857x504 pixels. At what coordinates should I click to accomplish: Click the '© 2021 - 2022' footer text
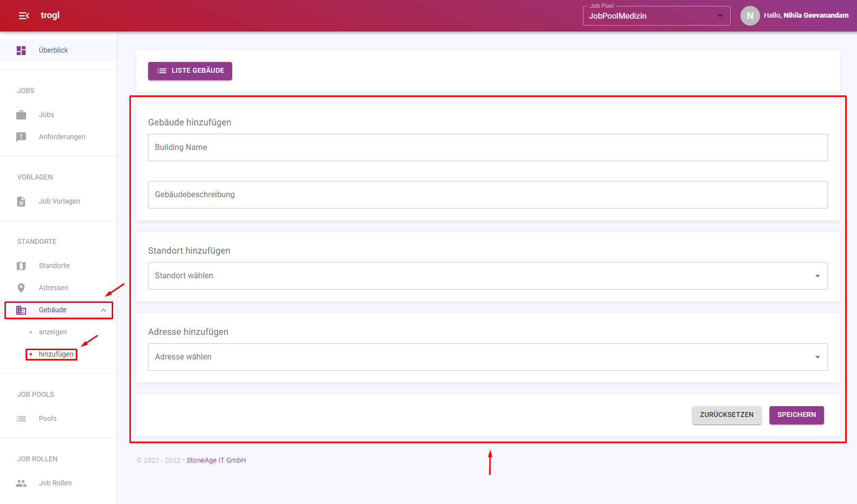(x=158, y=460)
